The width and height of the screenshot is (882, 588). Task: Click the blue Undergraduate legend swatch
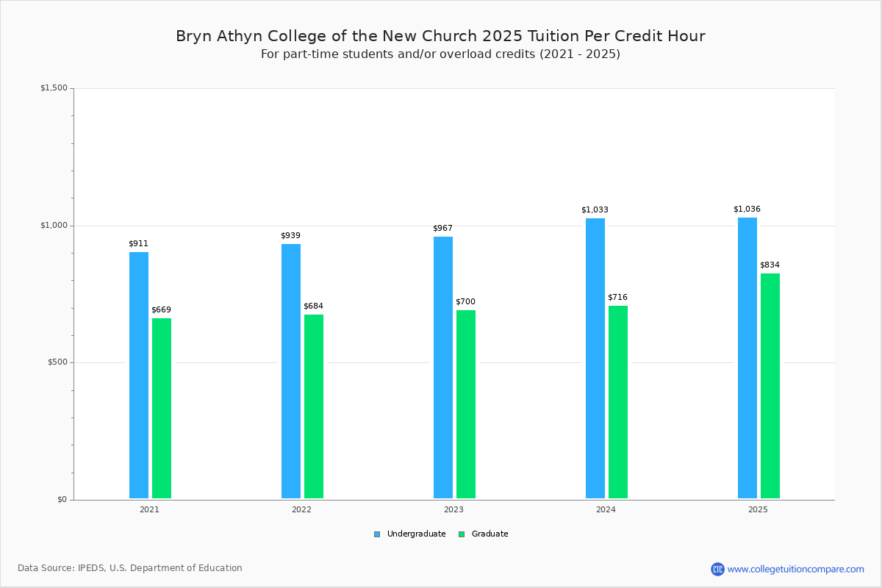coord(377,534)
